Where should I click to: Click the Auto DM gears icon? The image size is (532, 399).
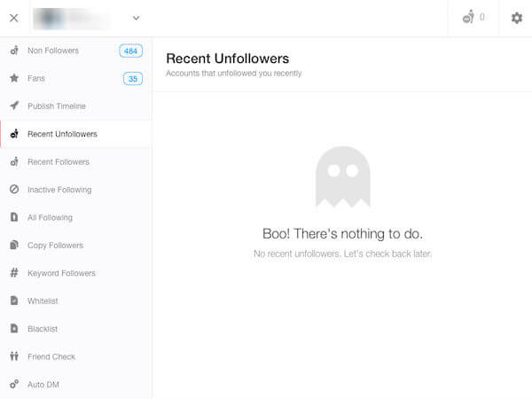point(14,385)
